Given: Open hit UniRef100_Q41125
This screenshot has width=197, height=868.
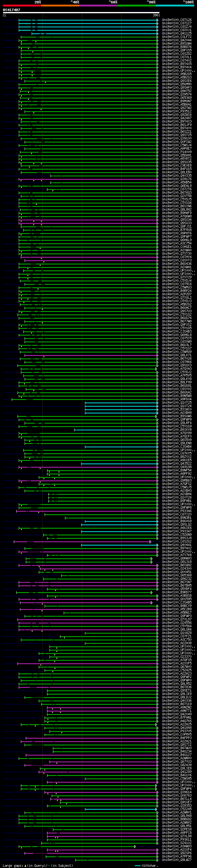Looking at the screenshot, I should tap(176, 33).
